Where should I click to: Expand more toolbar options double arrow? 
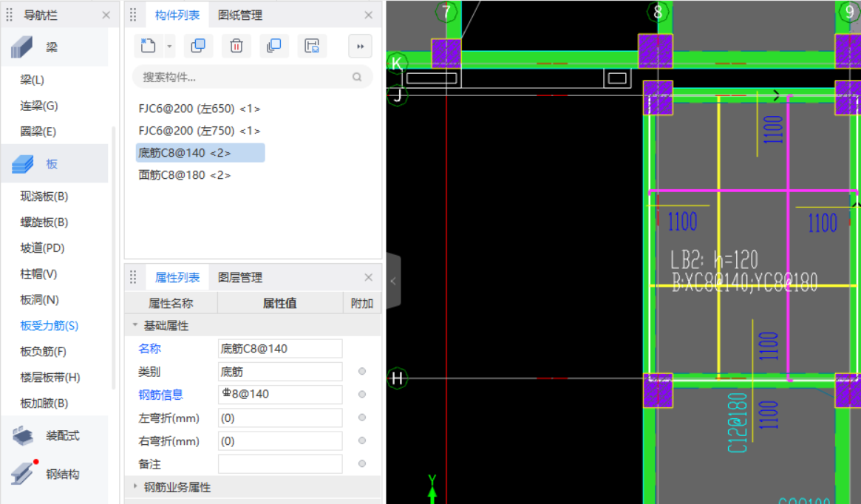click(x=360, y=47)
